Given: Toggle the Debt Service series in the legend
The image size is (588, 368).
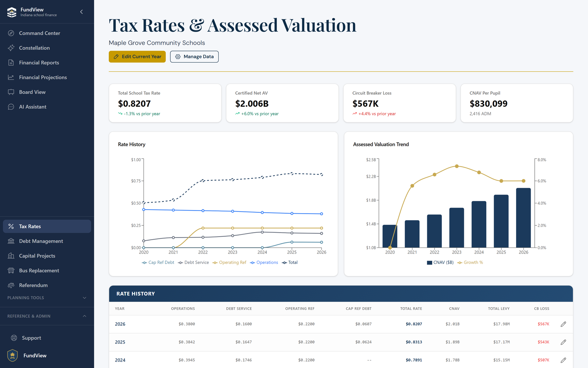Looking at the screenshot, I should [194, 263].
